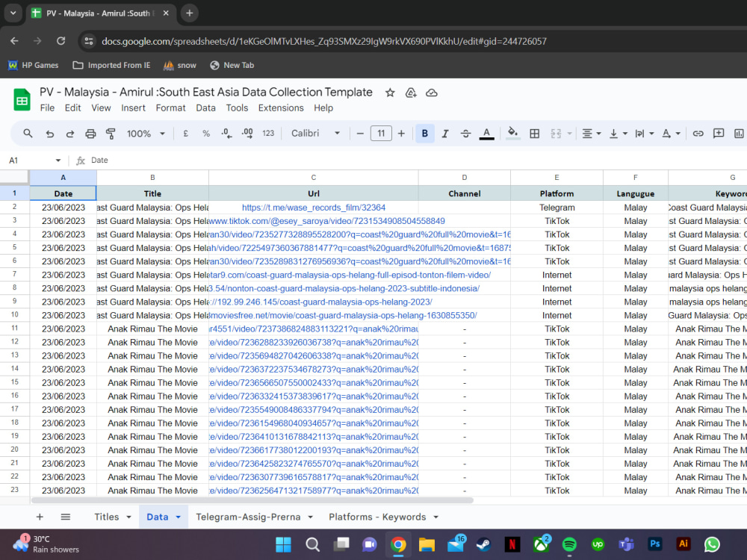Click the Search the menus magnifier icon
This screenshot has width=747, height=560.
coord(28,134)
